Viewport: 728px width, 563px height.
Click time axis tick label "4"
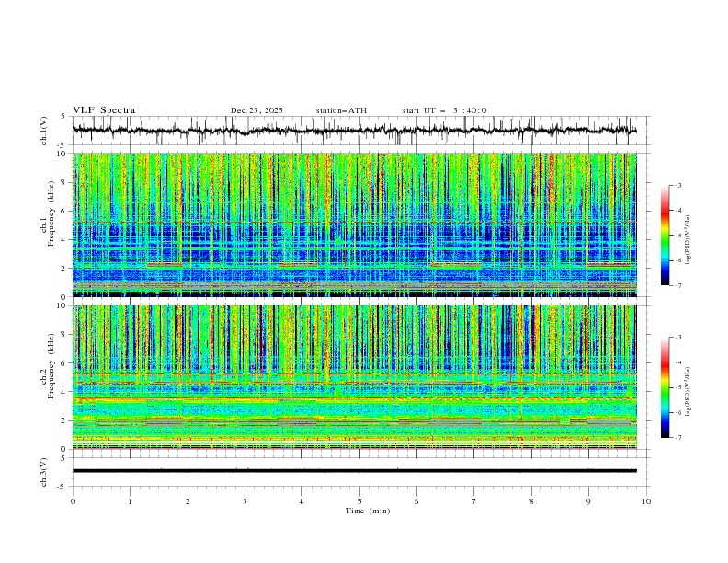pyautogui.click(x=301, y=501)
